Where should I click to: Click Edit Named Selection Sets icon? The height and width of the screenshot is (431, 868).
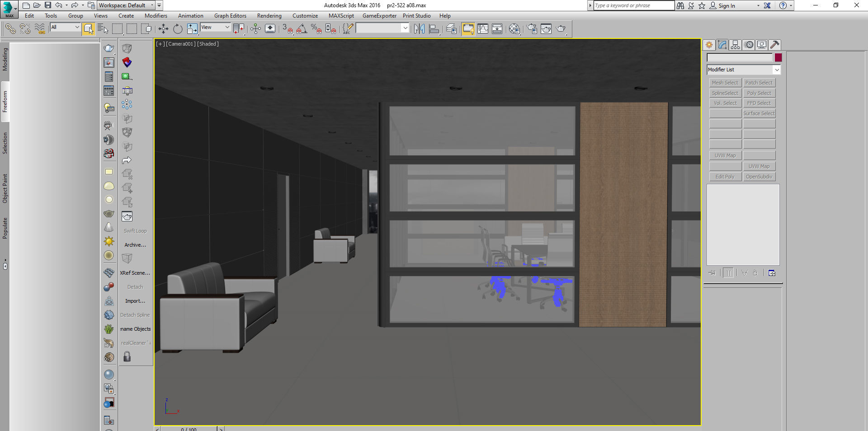coord(348,29)
